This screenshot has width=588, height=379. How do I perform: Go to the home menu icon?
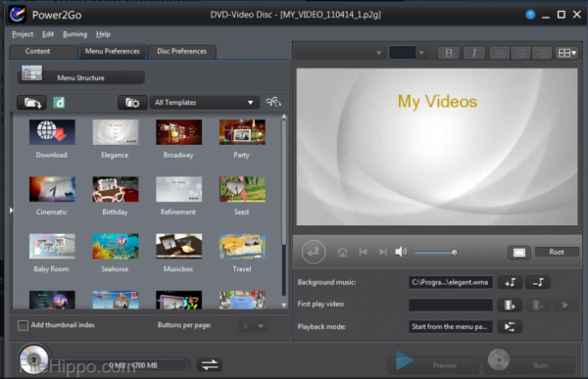point(342,252)
